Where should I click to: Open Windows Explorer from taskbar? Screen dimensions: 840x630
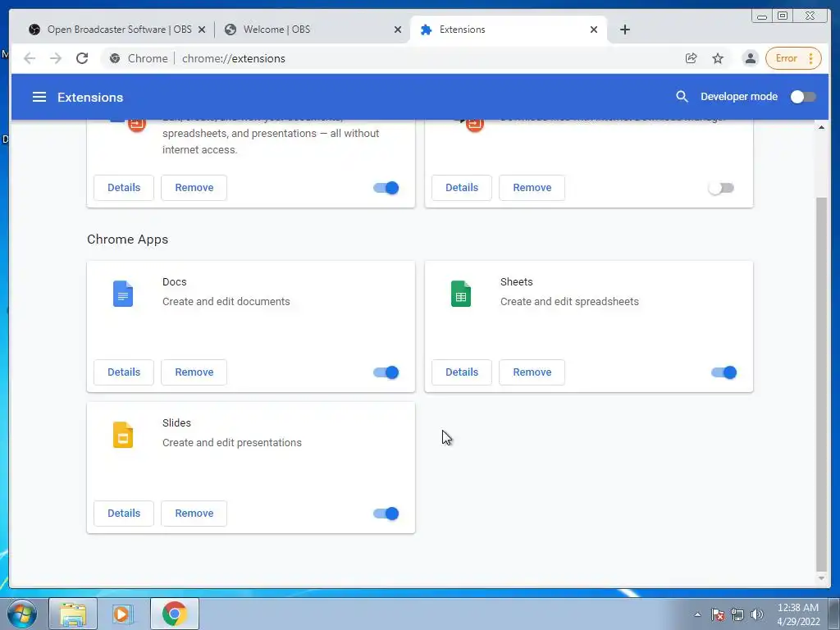click(x=73, y=614)
